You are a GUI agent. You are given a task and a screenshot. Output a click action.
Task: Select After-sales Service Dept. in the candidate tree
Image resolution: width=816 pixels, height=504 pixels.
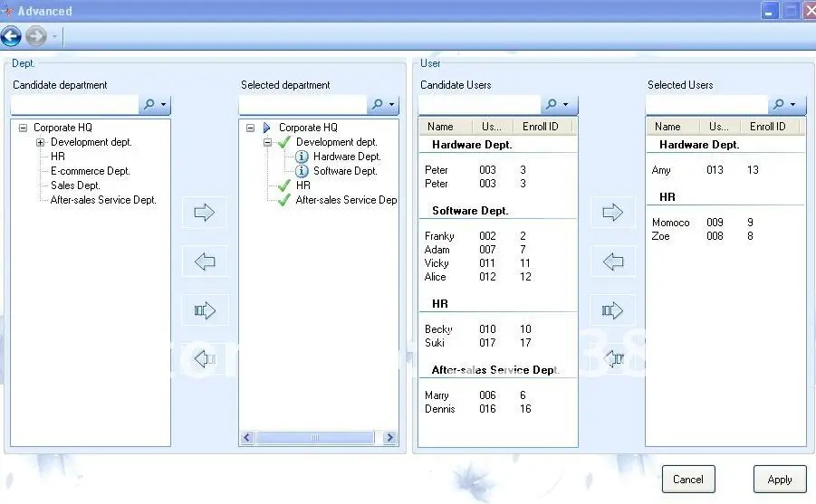coord(103,200)
